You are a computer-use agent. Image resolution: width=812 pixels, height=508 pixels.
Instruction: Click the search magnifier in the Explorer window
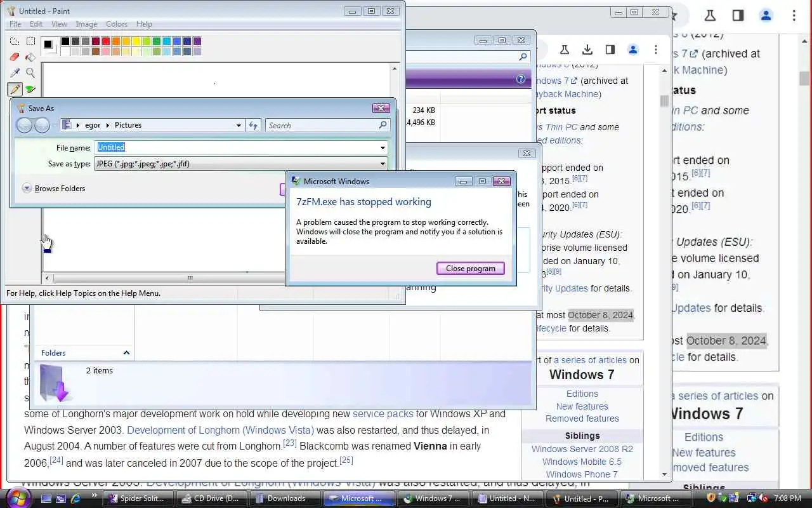(523, 57)
